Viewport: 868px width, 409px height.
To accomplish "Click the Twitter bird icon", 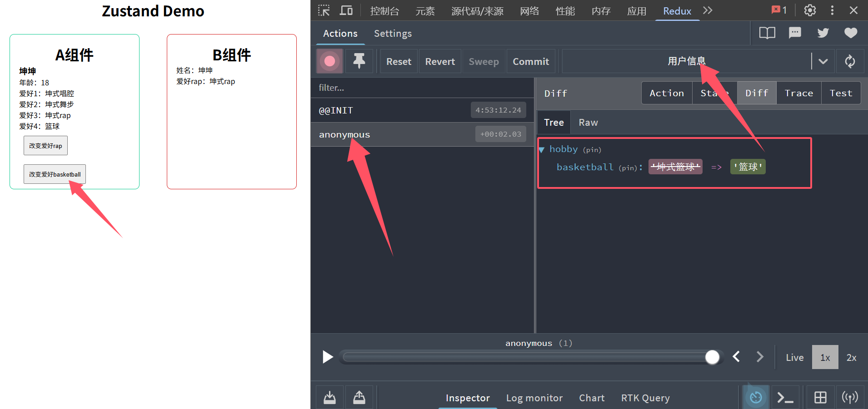I will [823, 33].
